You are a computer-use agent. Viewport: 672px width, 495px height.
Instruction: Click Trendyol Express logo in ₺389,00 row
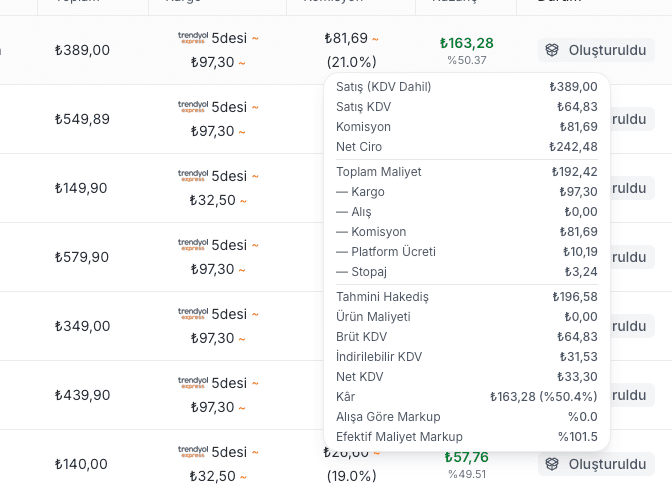(193, 38)
